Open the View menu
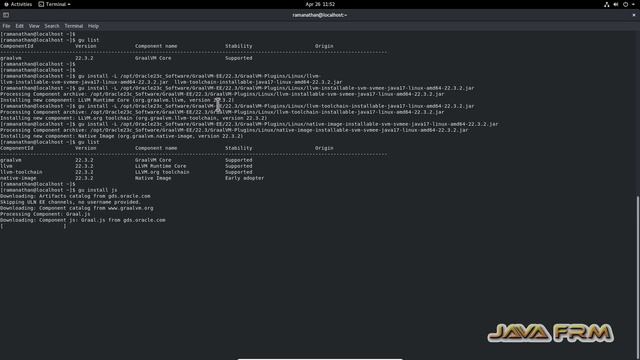The width and height of the screenshot is (640, 360). [x=34, y=26]
